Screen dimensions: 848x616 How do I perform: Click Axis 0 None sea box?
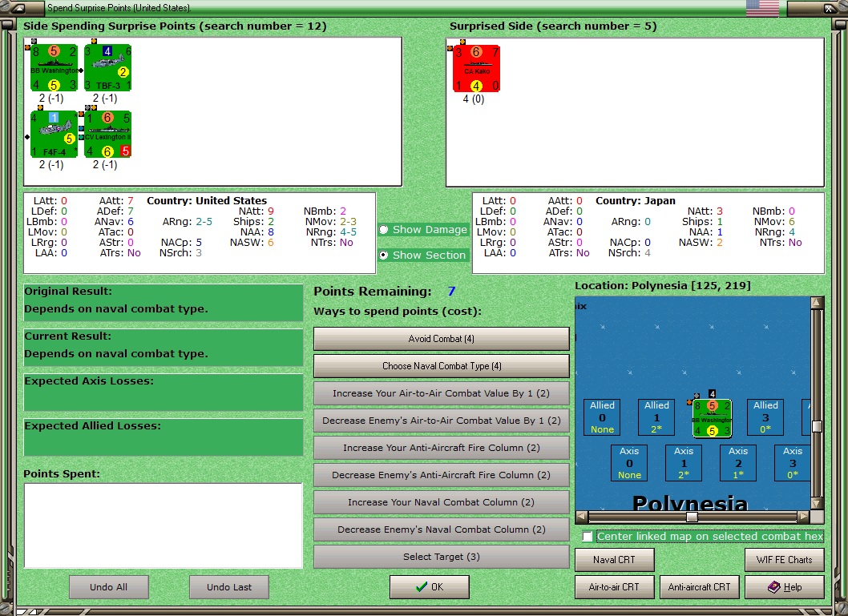(x=629, y=463)
